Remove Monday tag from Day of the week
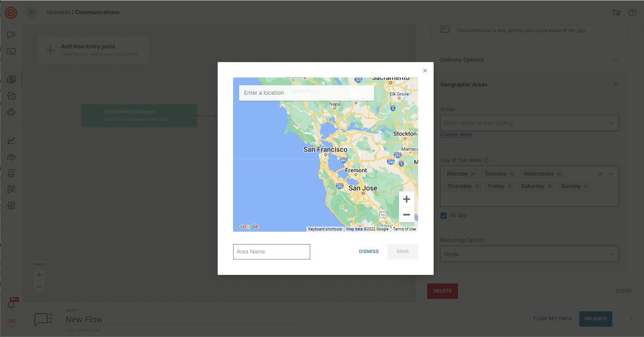This screenshot has height=337, width=644. (x=473, y=174)
